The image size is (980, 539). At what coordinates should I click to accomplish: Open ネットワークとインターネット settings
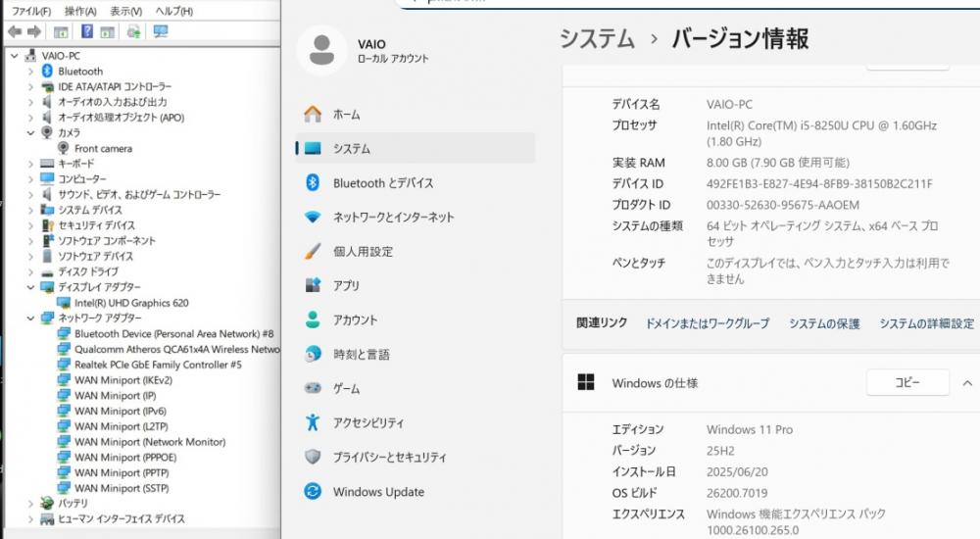pyautogui.click(x=415, y=217)
